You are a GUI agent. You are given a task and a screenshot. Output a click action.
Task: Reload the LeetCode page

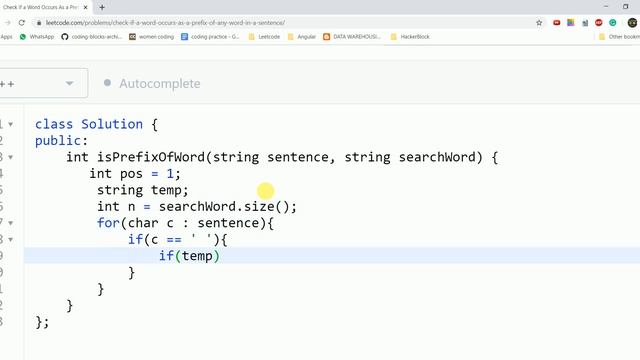[22, 23]
